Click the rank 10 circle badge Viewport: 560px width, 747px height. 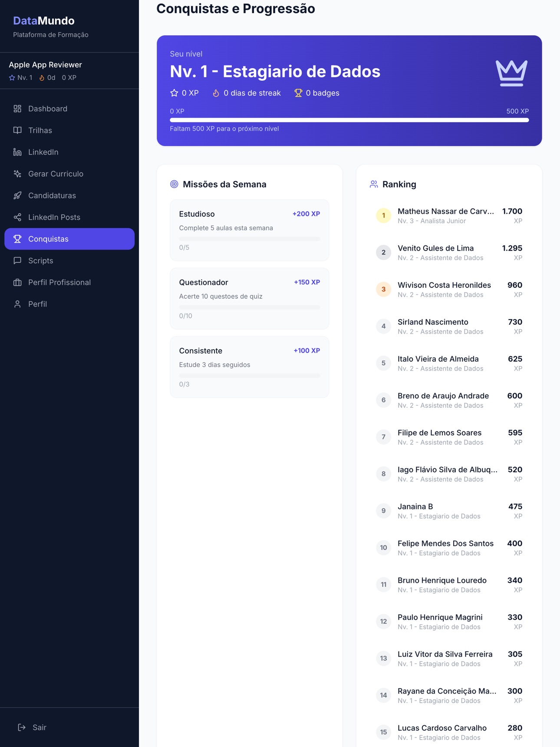[x=383, y=548]
